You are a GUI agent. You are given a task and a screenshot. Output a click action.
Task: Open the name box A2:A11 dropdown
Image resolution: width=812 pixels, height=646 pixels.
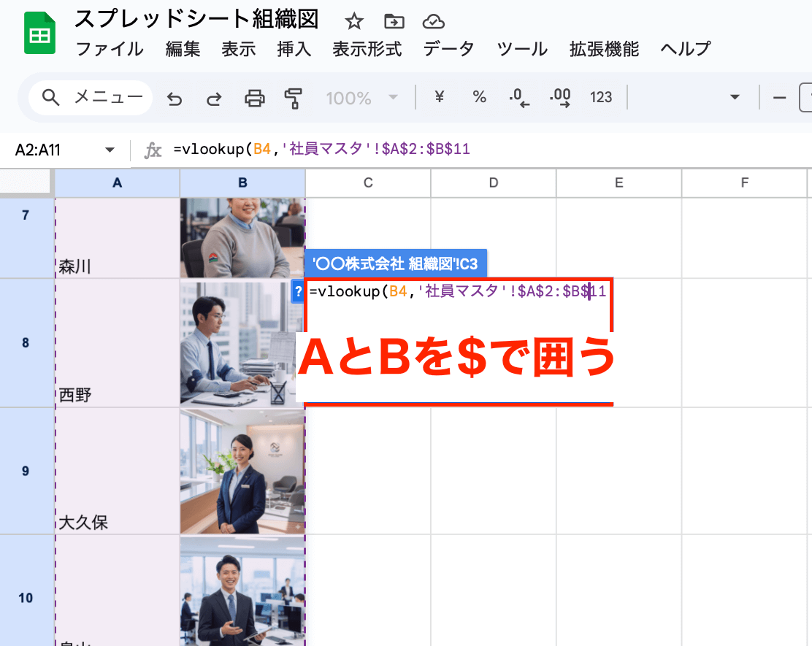coord(110,149)
